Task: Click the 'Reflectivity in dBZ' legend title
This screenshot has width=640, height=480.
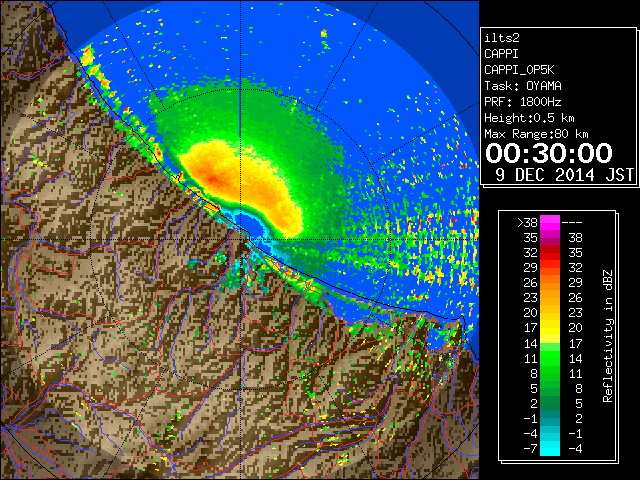Action: pos(608,336)
